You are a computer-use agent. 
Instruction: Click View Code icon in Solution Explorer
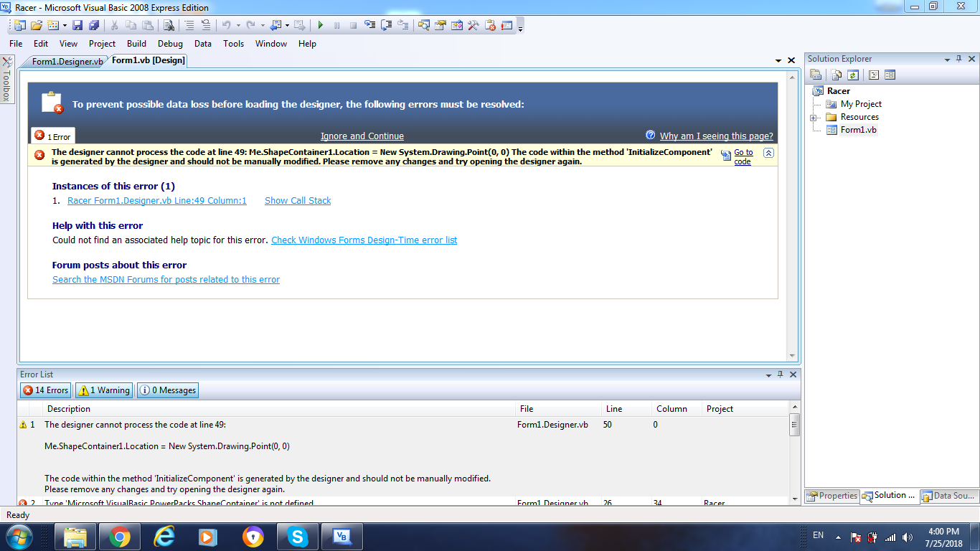tap(874, 75)
